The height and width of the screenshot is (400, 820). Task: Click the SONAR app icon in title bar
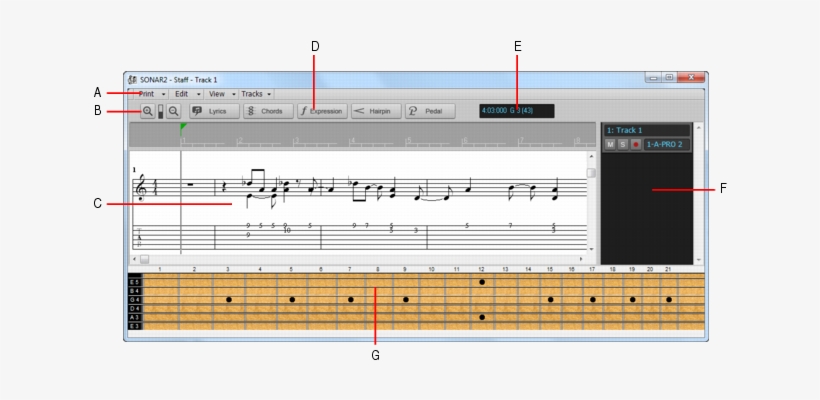pyautogui.click(x=133, y=79)
